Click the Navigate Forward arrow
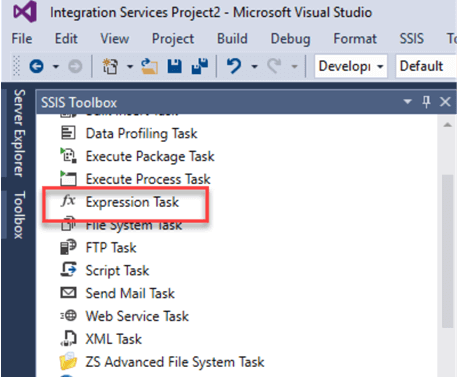The width and height of the screenshot is (458, 377). click(x=75, y=66)
